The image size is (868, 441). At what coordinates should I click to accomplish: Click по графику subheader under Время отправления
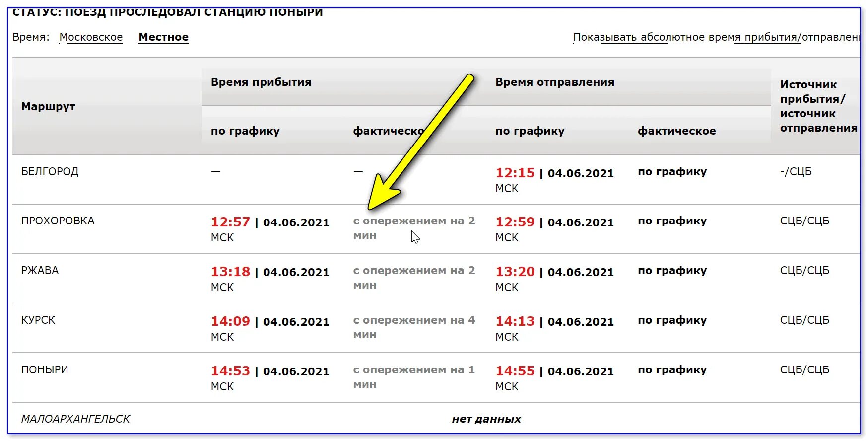tap(530, 131)
